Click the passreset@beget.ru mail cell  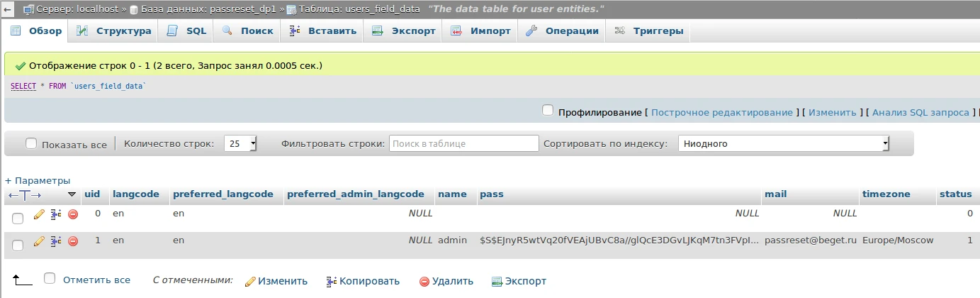click(x=811, y=241)
